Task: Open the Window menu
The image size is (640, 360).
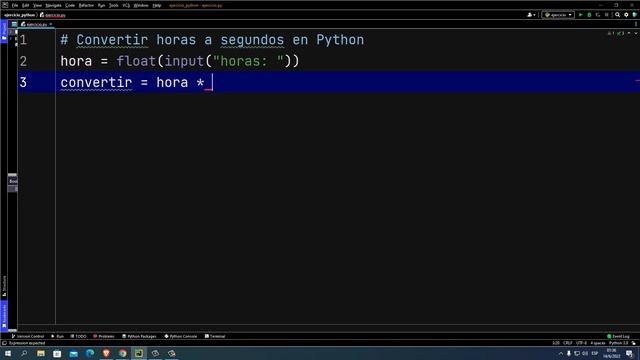Action: pyautogui.click(x=141, y=5)
